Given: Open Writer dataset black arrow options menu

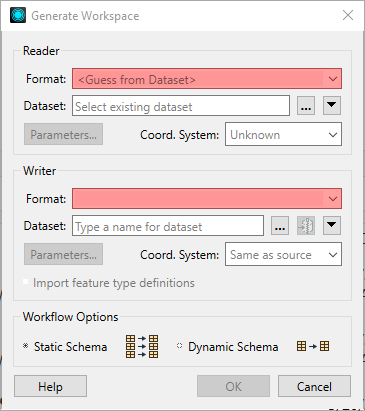Looking at the screenshot, I should [332, 226].
